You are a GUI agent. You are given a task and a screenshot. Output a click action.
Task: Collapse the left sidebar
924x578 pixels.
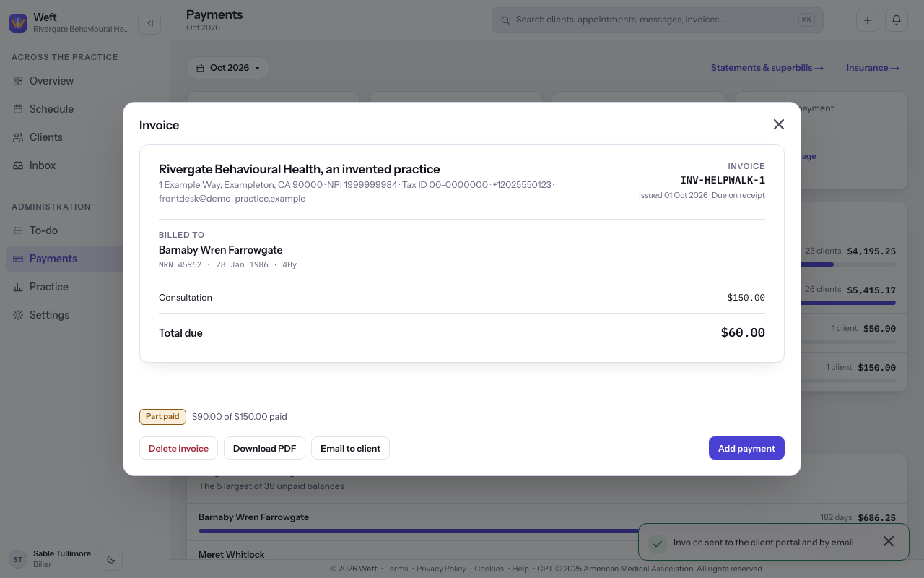click(x=149, y=23)
